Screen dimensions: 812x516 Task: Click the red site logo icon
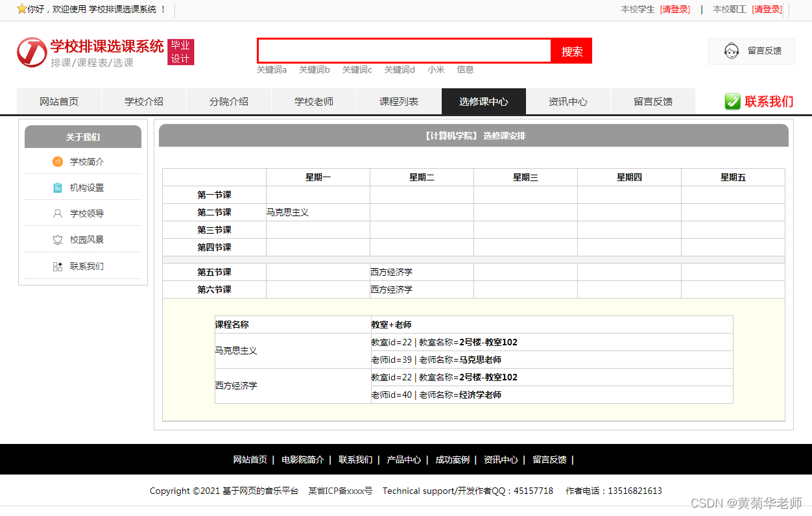(x=32, y=52)
